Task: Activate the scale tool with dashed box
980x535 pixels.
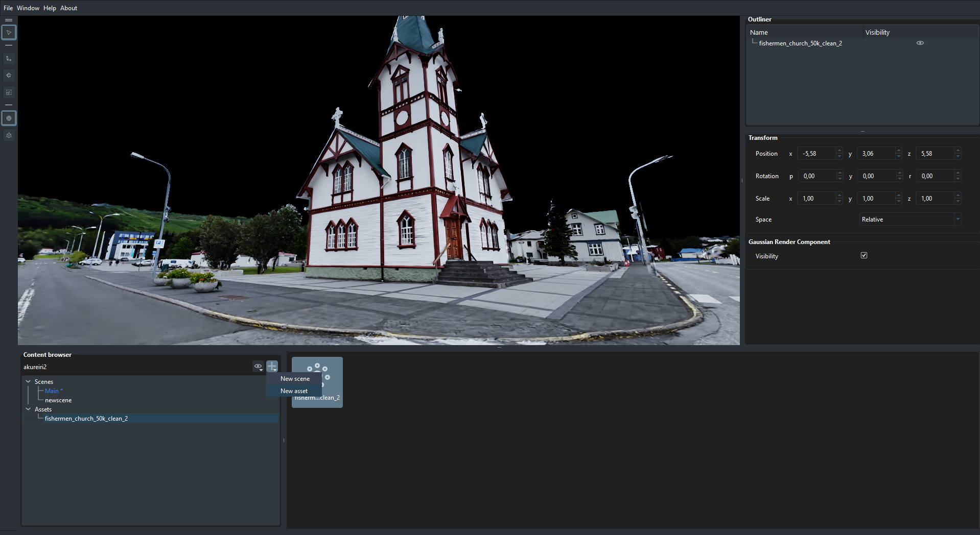Action: (9, 92)
